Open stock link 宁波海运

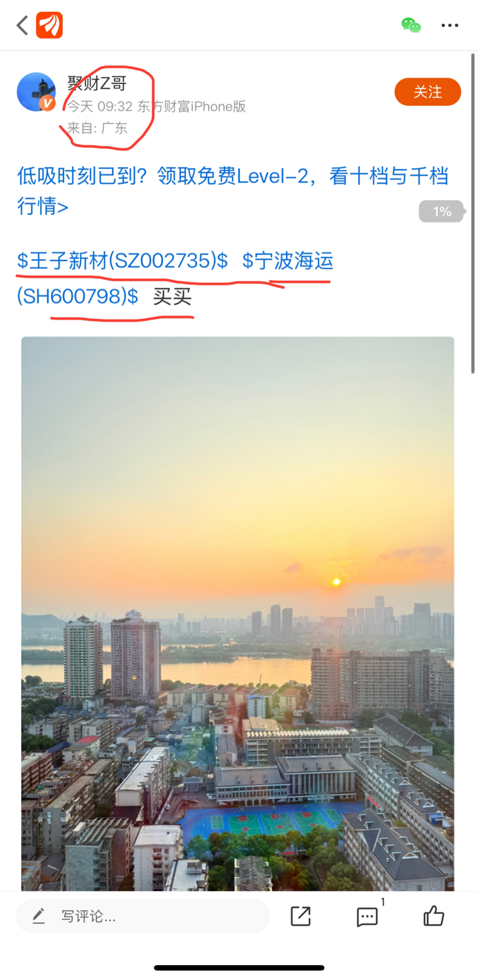pyautogui.click(x=288, y=260)
